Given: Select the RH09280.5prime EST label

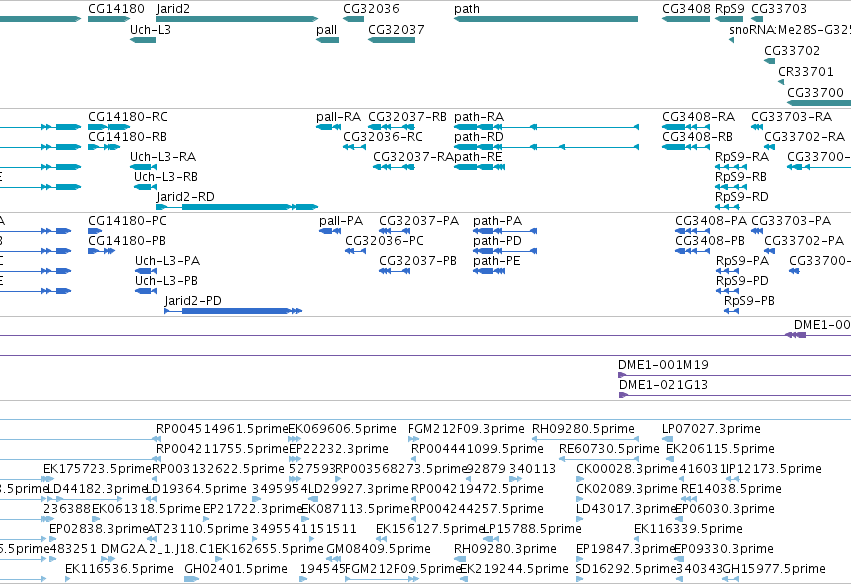Looking at the screenshot, I should [583, 429].
